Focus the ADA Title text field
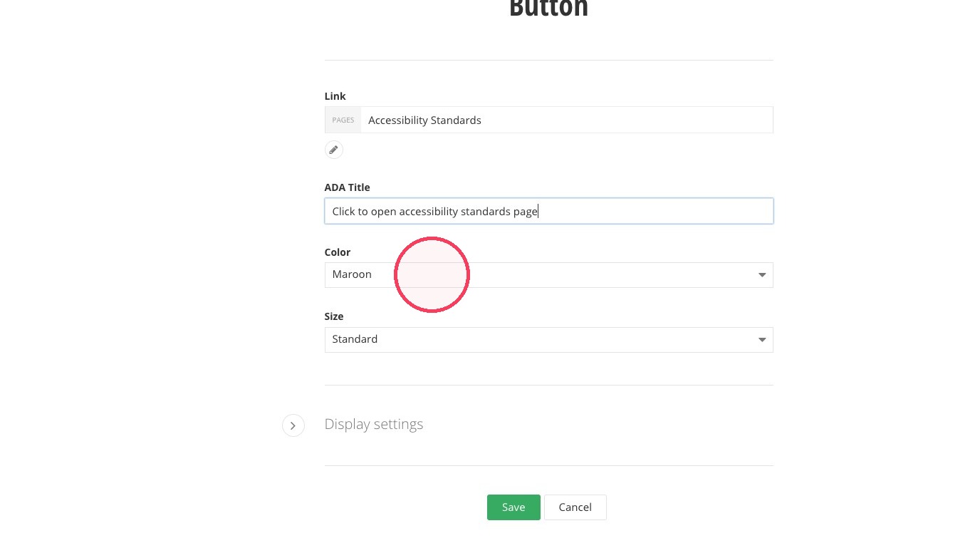Image resolution: width=980 pixels, height=548 pixels. pyautogui.click(x=548, y=211)
